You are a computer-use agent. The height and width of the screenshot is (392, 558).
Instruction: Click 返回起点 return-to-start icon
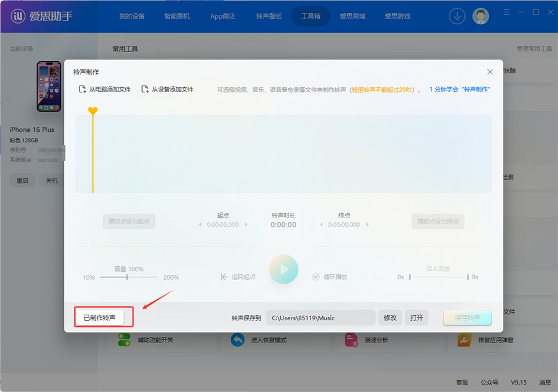(224, 277)
